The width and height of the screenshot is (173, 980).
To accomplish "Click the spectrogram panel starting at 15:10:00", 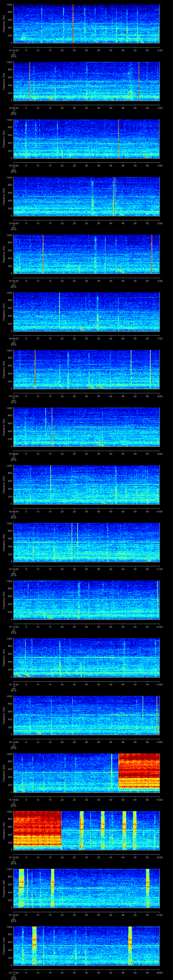I will click(87, 543).
